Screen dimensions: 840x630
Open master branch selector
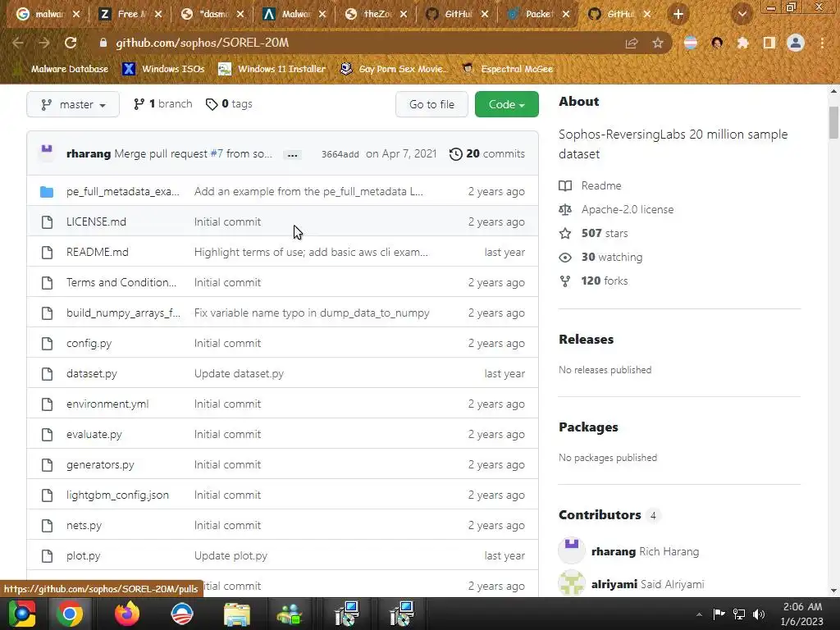coord(73,104)
